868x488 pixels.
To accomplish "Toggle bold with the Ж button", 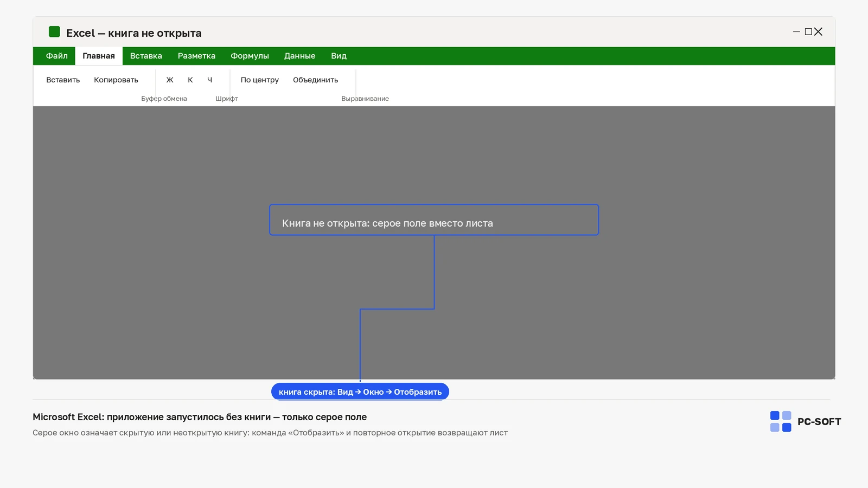I will (x=170, y=80).
